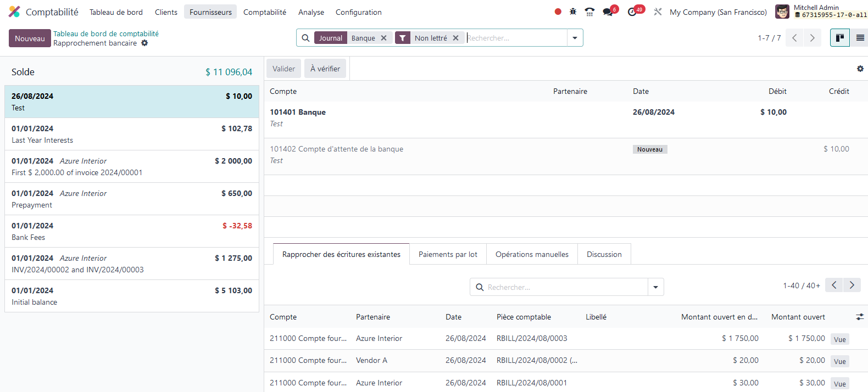This screenshot has width=868, height=392.
Task: Open the VoIP phone icon
Action: (x=589, y=12)
